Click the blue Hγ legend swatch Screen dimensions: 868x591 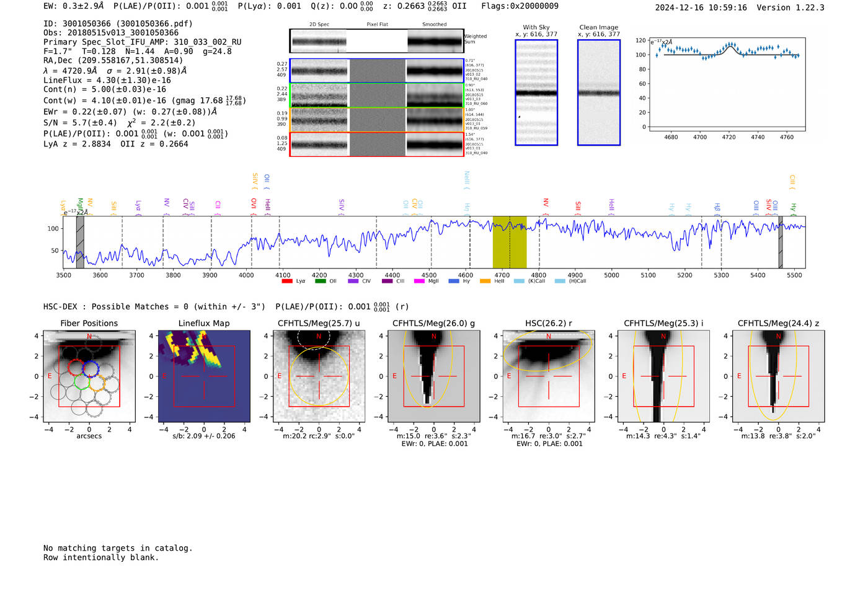pos(453,282)
